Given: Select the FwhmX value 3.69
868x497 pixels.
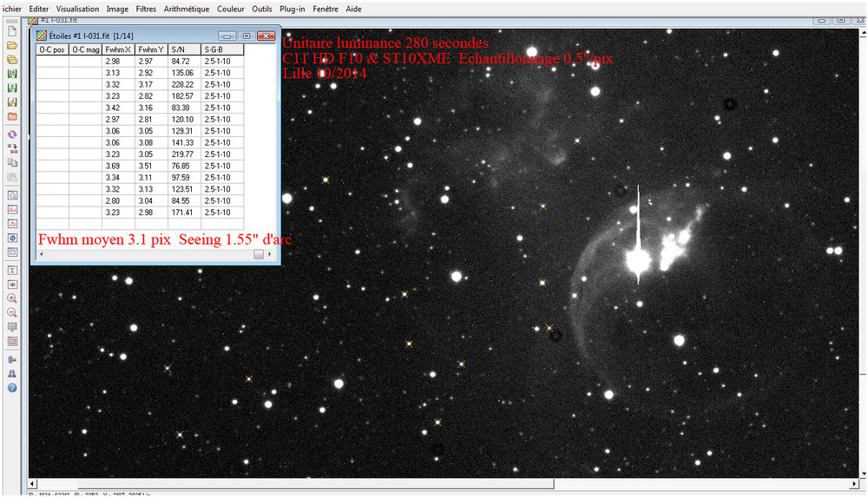Looking at the screenshot, I should click(112, 166).
